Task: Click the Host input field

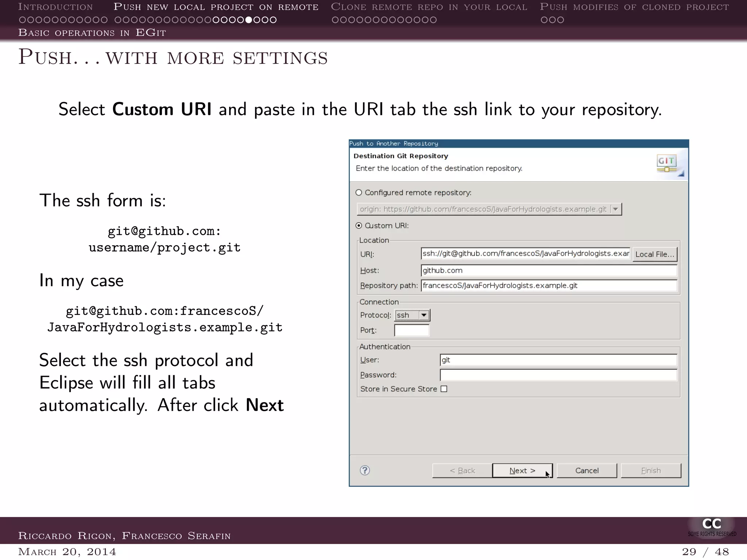Action: click(549, 271)
